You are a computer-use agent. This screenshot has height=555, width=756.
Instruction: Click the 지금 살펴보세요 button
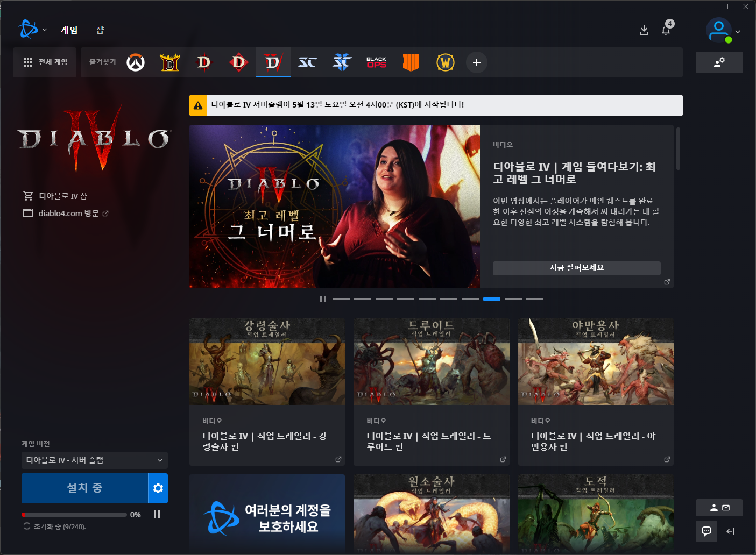[x=577, y=268]
